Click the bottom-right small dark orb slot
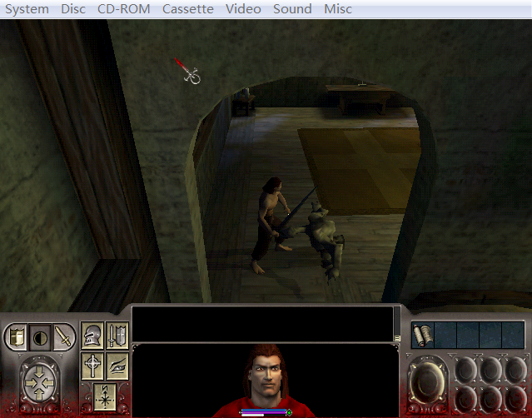This screenshot has height=418, width=532. pos(515,398)
